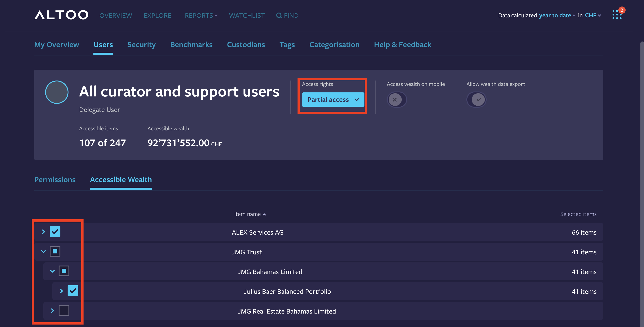Open the REPORTS dropdown menu
The width and height of the screenshot is (644, 327).
point(201,15)
